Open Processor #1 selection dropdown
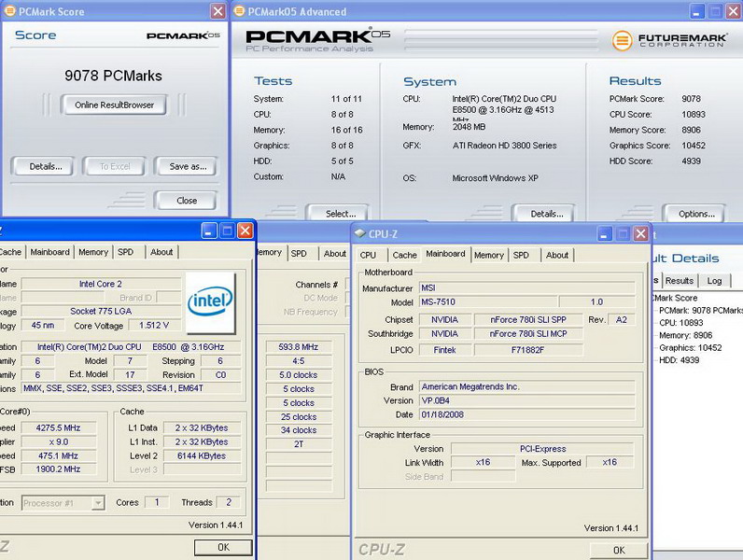This screenshot has height=560, width=743. [98, 503]
